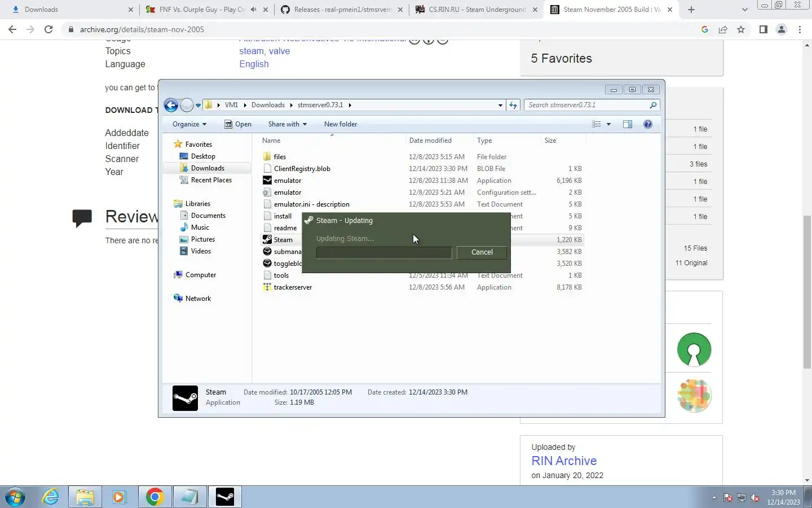
Task: Click the Steam icon in taskbar
Action: click(225, 497)
